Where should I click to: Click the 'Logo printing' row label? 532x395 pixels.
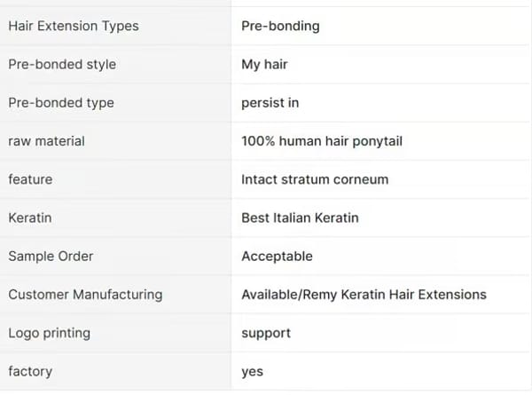(49, 333)
